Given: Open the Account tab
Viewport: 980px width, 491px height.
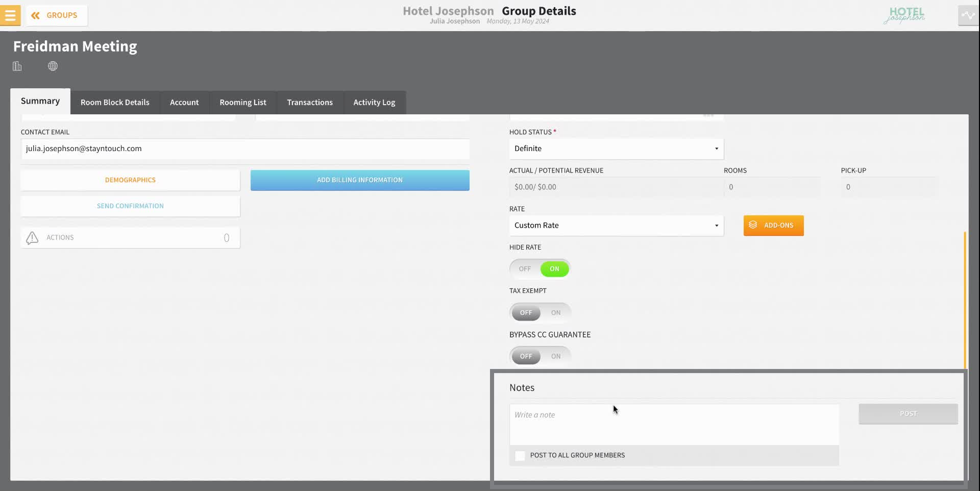Looking at the screenshot, I should (x=184, y=103).
